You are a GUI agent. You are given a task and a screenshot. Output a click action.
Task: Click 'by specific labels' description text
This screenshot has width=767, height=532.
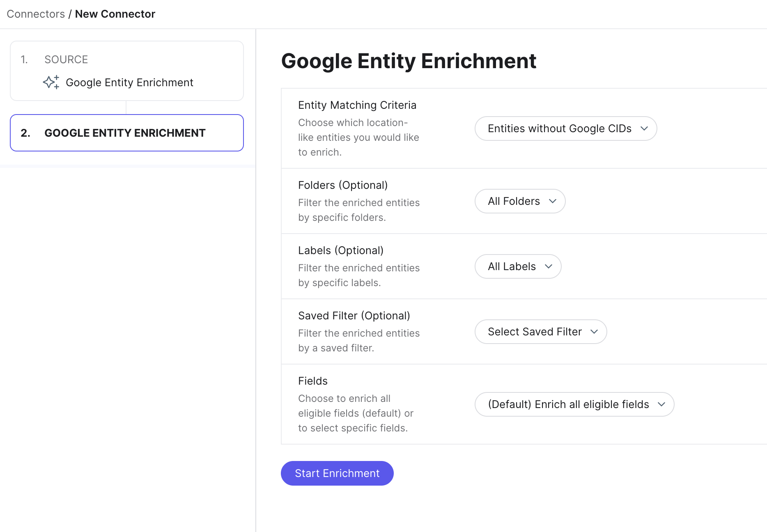tap(340, 283)
